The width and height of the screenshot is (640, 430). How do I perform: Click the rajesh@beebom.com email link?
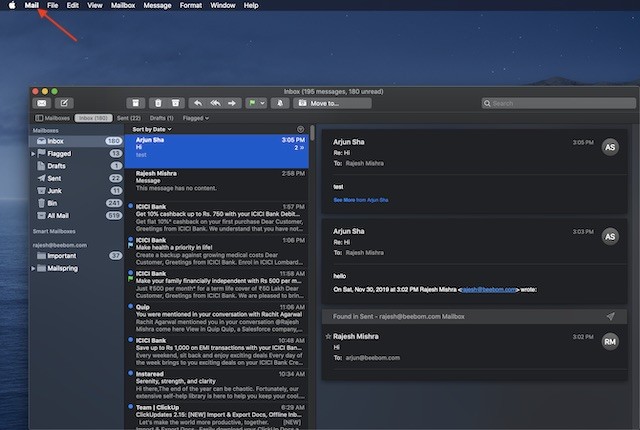489,290
